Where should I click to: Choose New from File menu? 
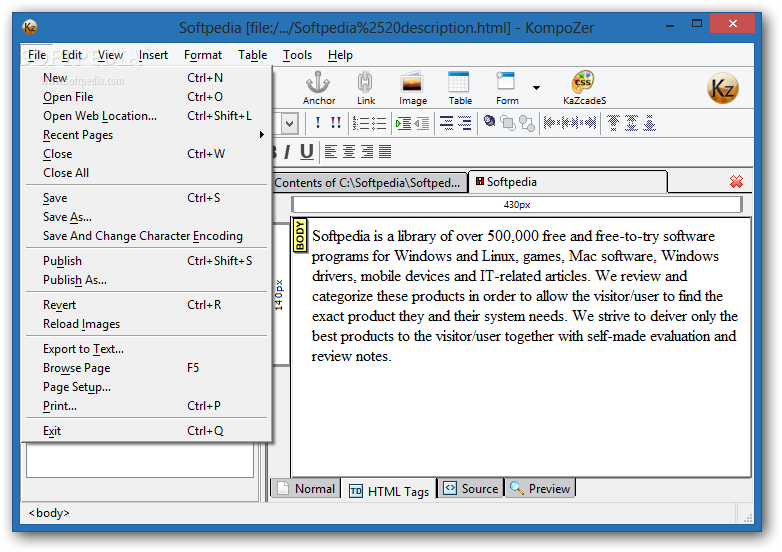pyautogui.click(x=147, y=78)
